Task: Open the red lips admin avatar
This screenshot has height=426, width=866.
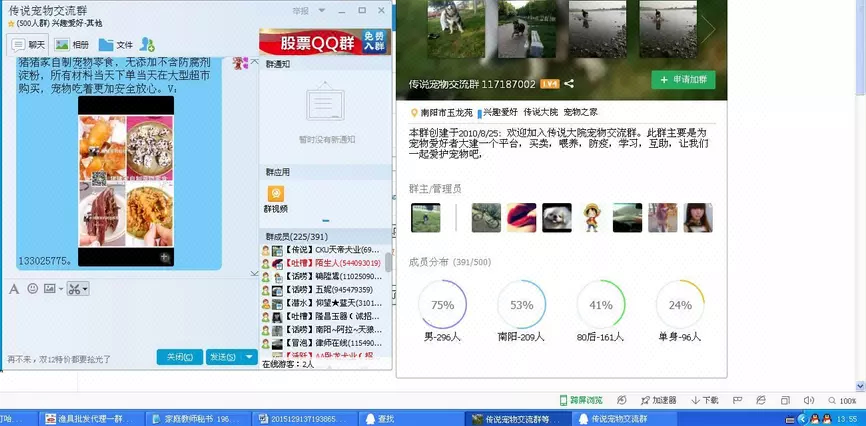Action: (x=521, y=218)
